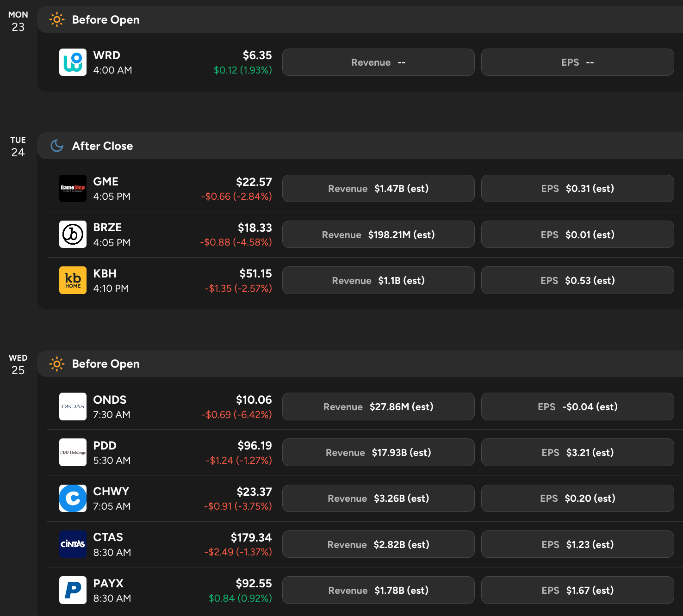The width and height of the screenshot is (683, 616).
Task: Select the Braze BRZE logo
Action: point(73,234)
